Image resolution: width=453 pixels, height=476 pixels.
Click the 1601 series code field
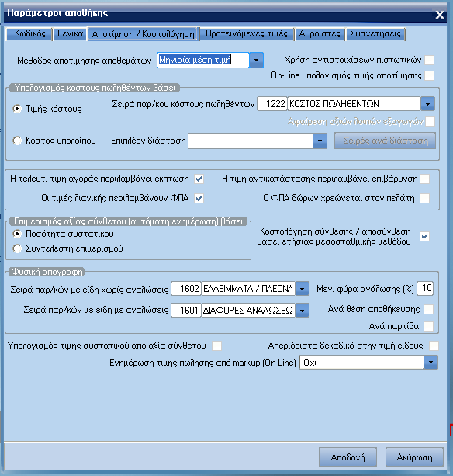(186, 311)
